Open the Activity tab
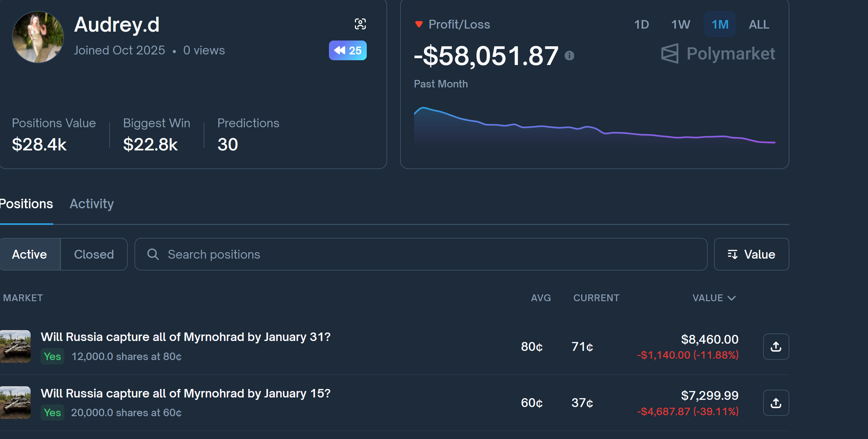868x439 pixels. (92, 204)
